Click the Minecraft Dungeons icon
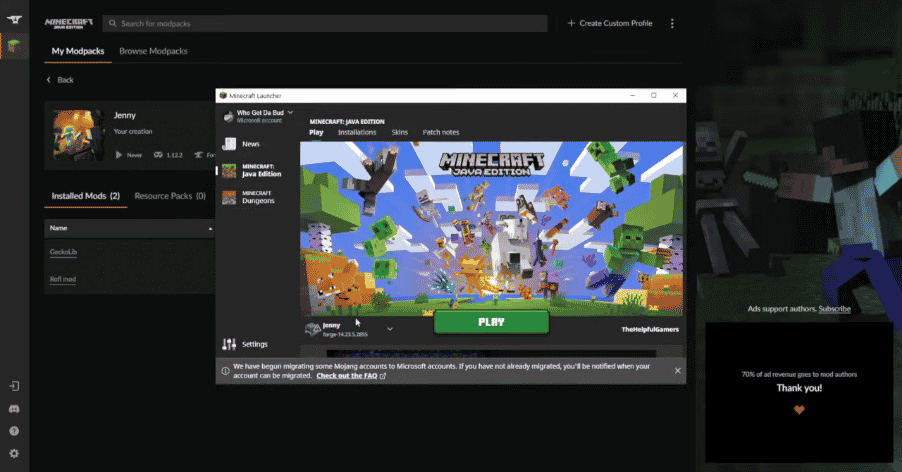 tap(229, 197)
